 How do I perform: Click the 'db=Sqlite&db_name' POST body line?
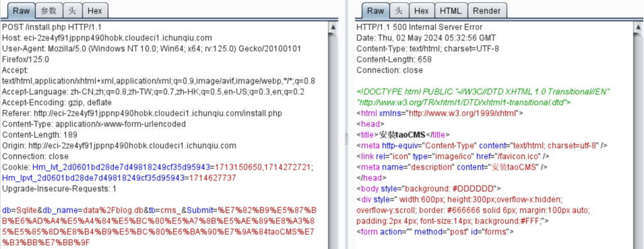click(x=159, y=210)
